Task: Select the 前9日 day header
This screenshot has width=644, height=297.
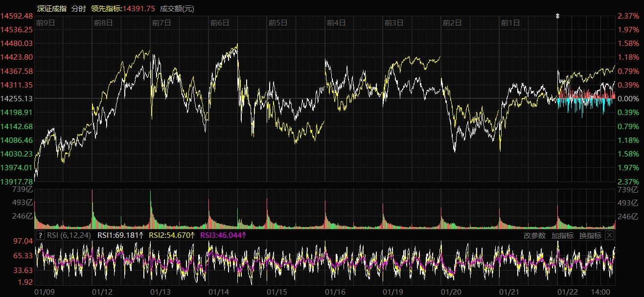Action: click(46, 23)
